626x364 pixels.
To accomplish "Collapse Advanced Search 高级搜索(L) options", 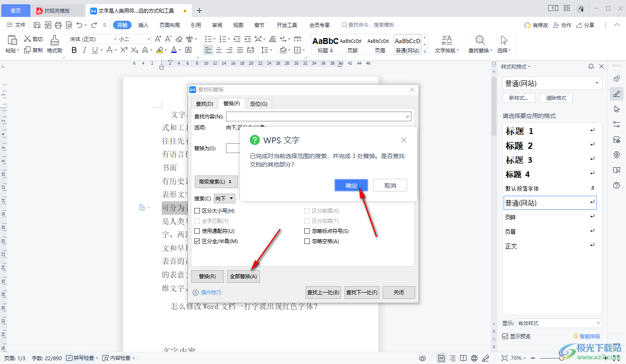I will coord(216,181).
